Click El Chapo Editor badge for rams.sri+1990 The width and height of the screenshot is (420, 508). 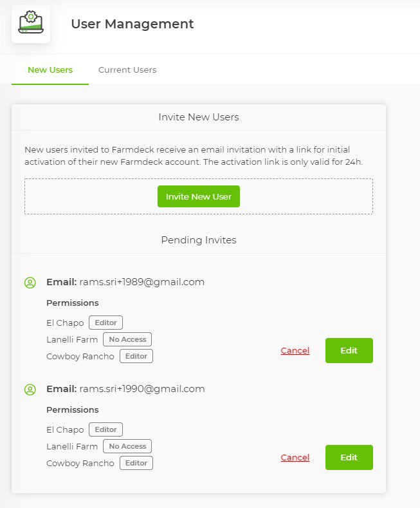(x=105, y=429)
